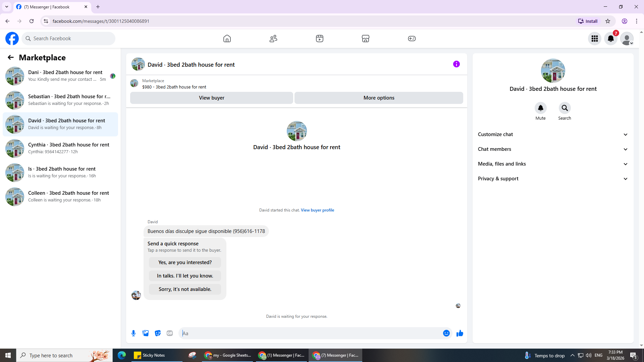644x362 pixels.
Task: Mute this conversation with the bell button
Action: [x=540, y=108]
